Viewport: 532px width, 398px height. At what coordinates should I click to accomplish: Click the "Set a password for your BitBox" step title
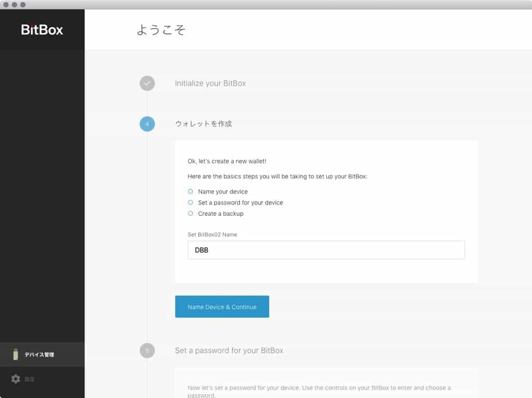229,351
